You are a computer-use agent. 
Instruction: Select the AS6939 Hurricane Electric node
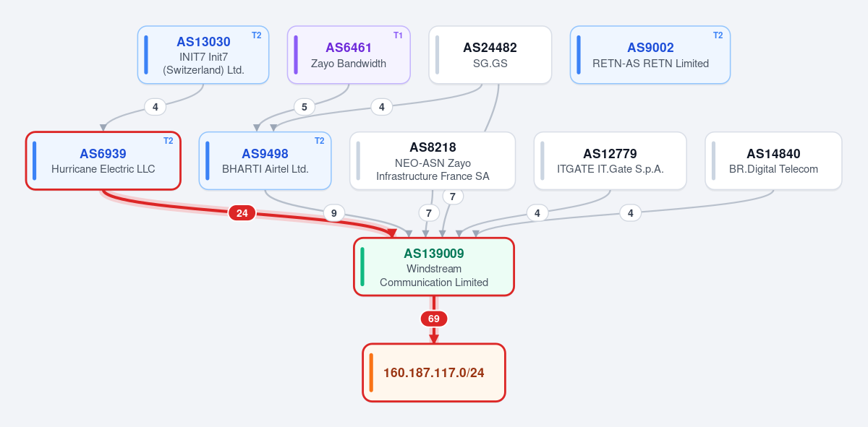click(x=103, y=161)
